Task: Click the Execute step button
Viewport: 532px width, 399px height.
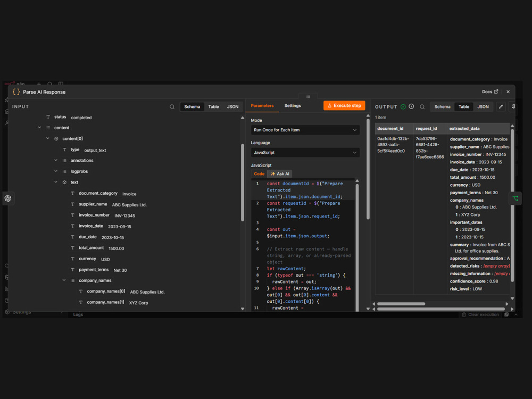Action: pos(344,105)
